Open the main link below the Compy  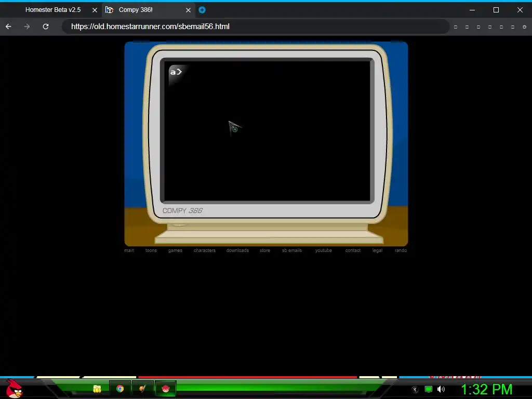pyautogui.click(x=129, y=250)
